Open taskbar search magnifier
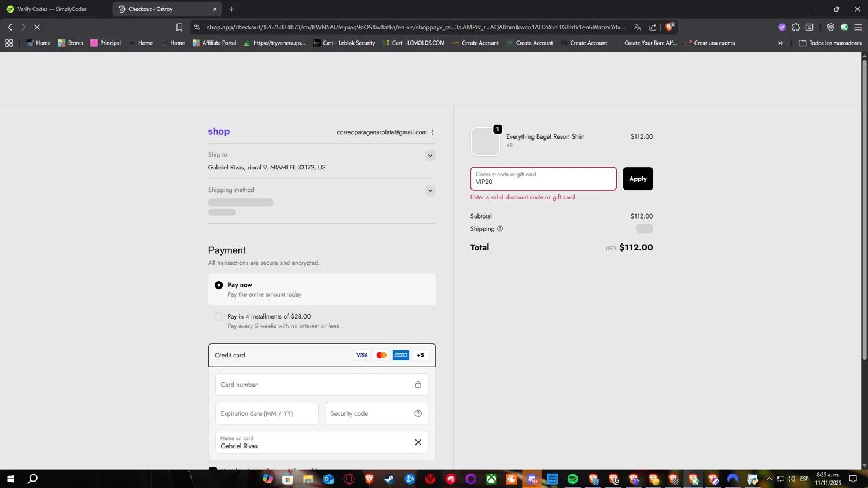 click(33, 479)
